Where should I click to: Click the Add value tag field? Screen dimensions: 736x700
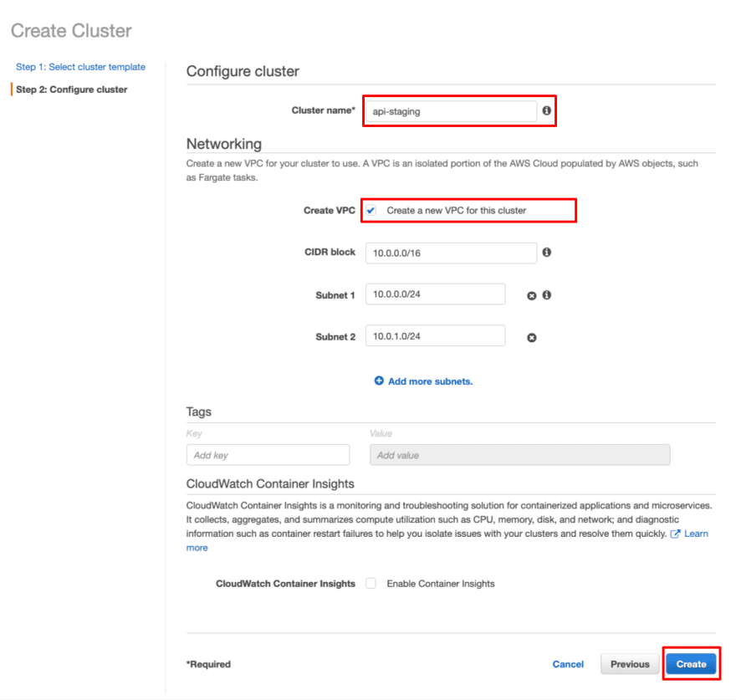[x=520, y=455]
